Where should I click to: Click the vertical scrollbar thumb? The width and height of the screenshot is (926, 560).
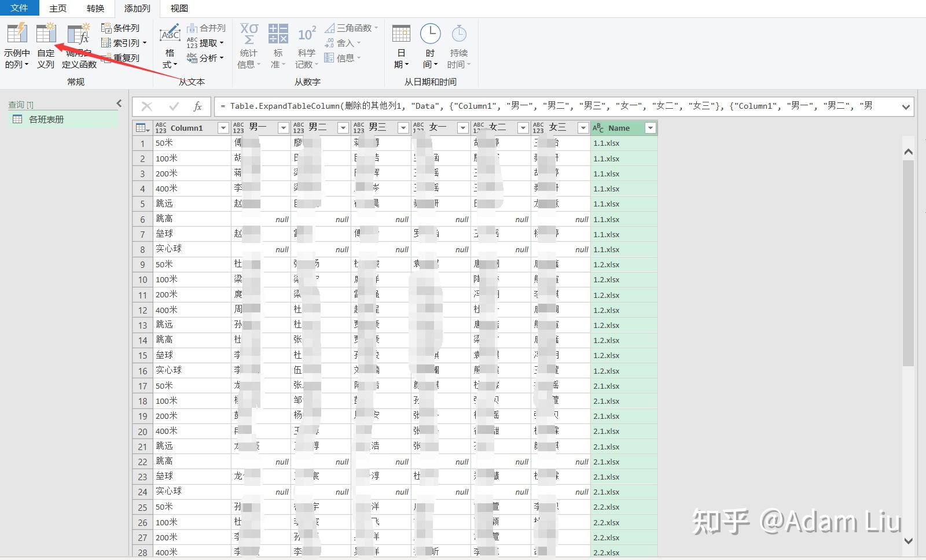tap(908, 263)
